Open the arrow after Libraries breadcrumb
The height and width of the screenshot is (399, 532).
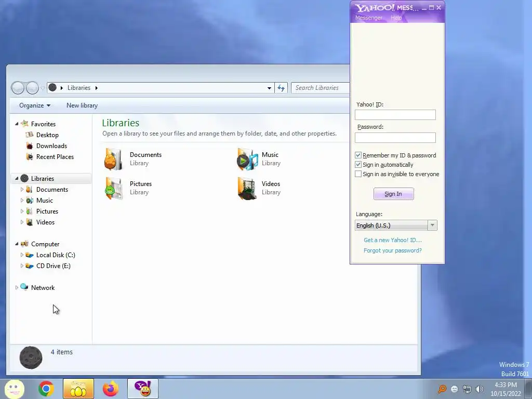click(96, 88)
